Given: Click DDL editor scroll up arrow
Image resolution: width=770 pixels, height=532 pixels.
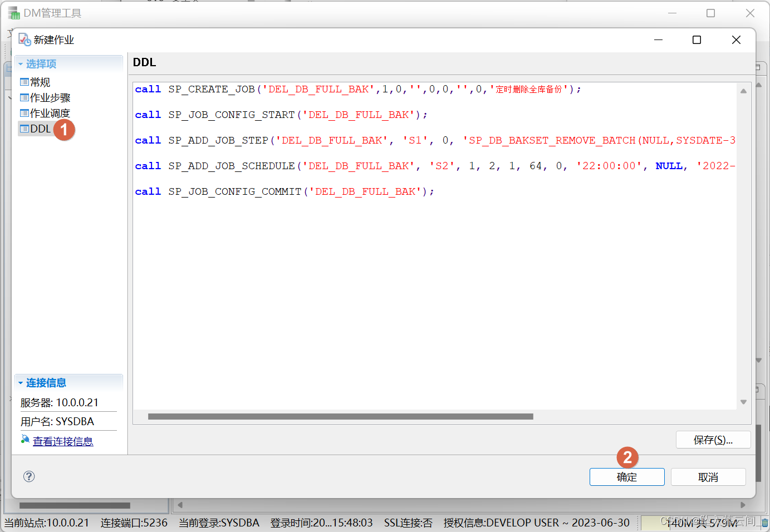Looking at the screenshot, I should pyautogui.click(x=743, y=91).
